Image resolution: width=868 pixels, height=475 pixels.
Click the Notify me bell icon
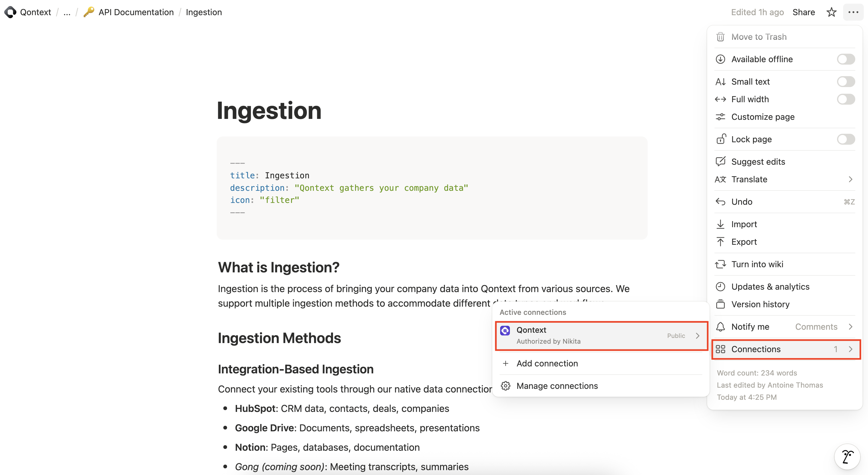pyautogui.click(x=721, y=326)
